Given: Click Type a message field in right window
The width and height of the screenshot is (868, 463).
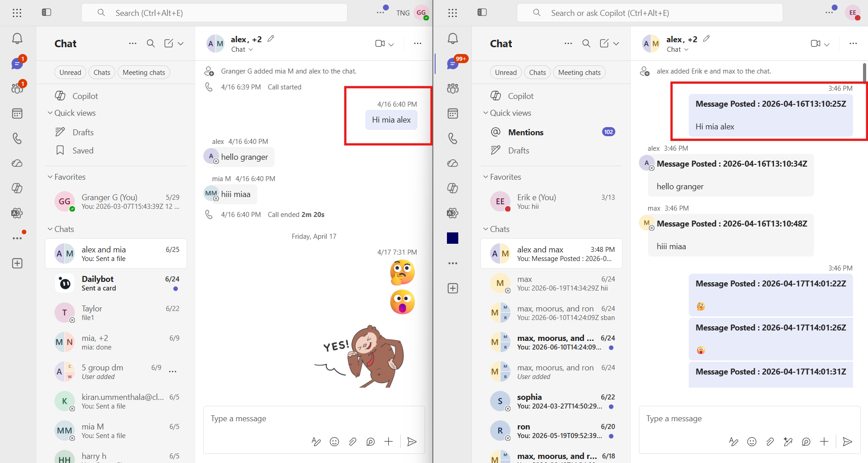Looking at the screenshot, I should point(750,419).
